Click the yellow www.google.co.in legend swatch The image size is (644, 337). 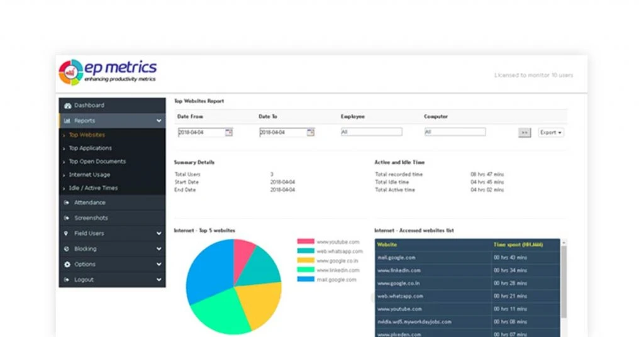tap(306, 260)
